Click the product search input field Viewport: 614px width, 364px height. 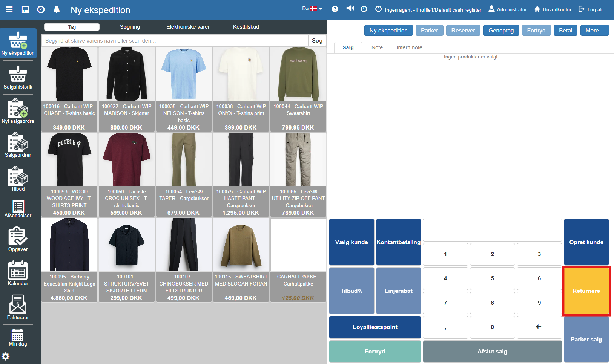click(175, 41)
